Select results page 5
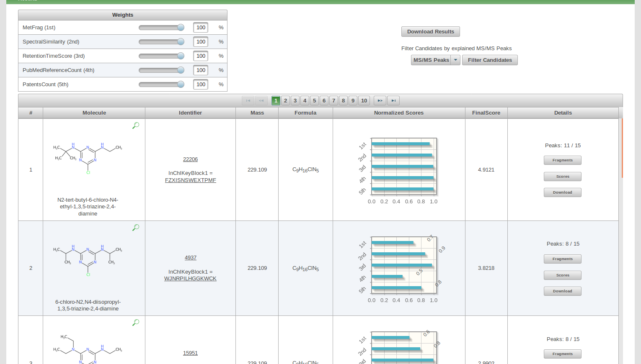Image resolution: width=641 pixels, height=364 pixels. pyautogui.click(x=314, y=100)
